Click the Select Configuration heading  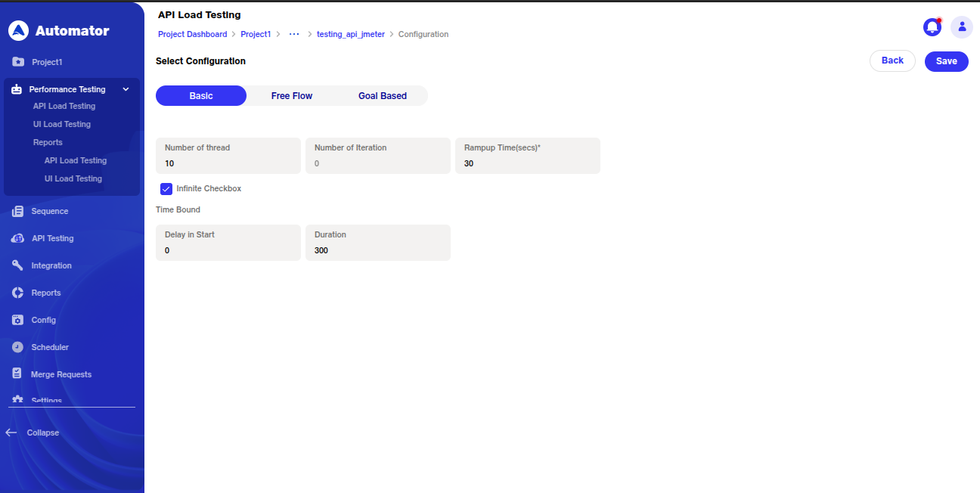200,61
